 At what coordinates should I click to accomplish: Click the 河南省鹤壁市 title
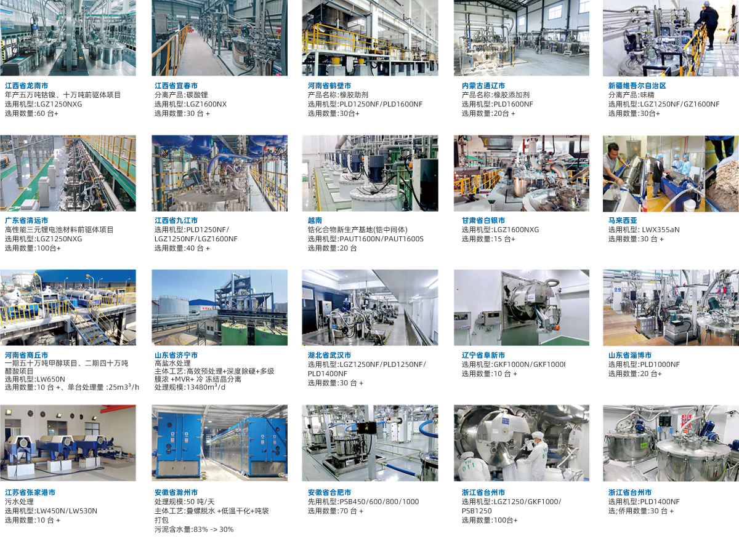[x=329, y=86]
